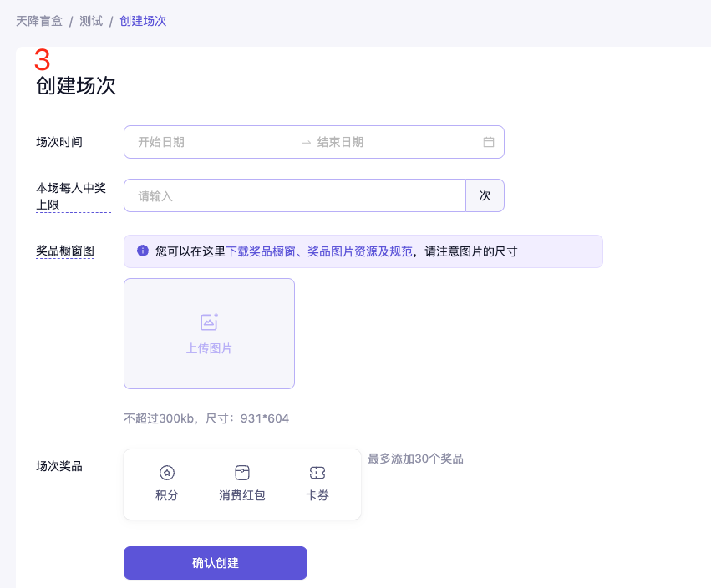Navigate to 测试 breadcrumb item
This screenshot has height=588, width=711.
[91, 21]
